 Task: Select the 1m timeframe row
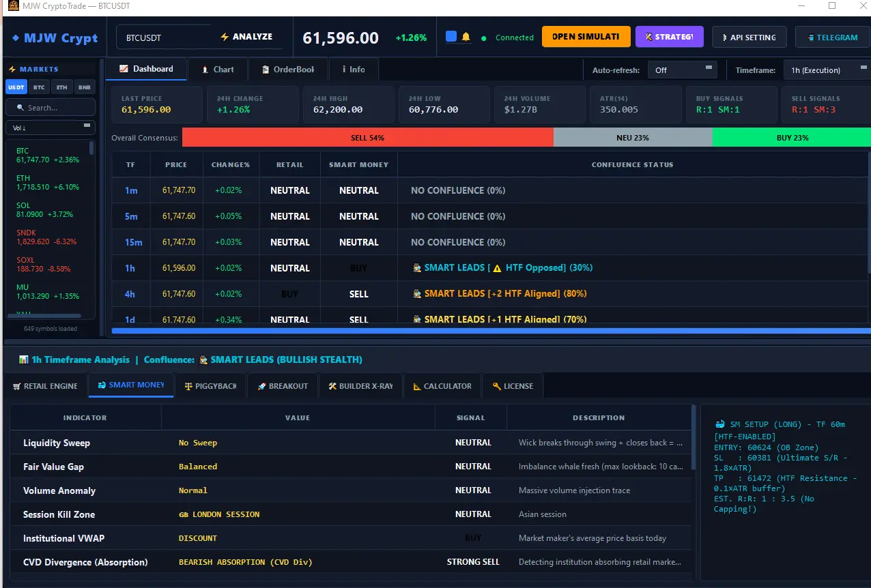point(490,190)
